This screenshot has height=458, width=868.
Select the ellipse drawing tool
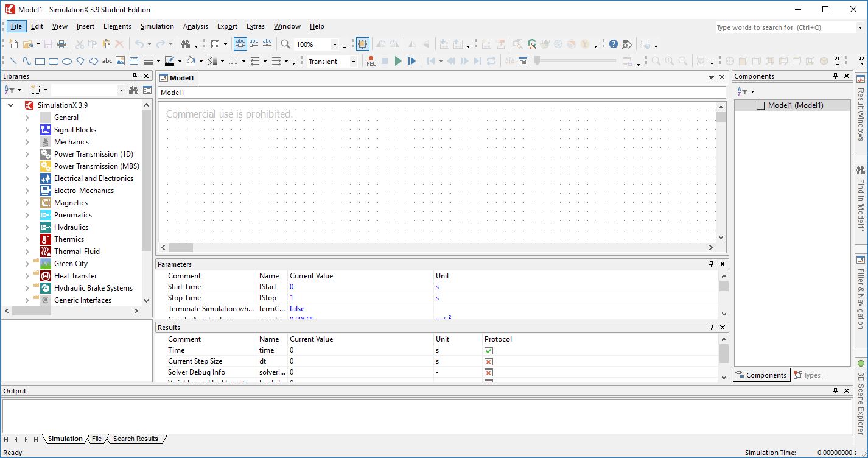tap(67, 61)
